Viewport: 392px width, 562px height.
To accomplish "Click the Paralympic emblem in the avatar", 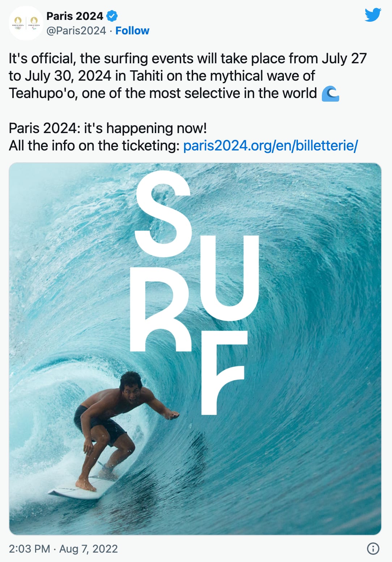I will click(x=34, y=22).
